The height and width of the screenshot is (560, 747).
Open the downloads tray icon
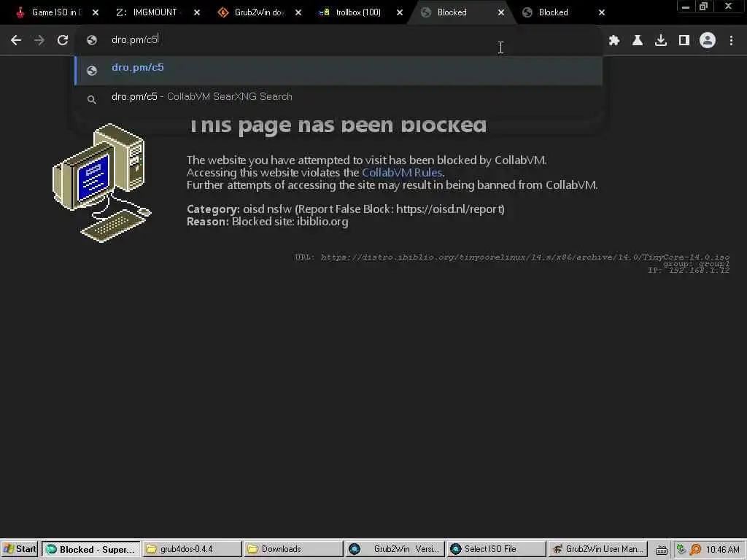tap(661, 41)
